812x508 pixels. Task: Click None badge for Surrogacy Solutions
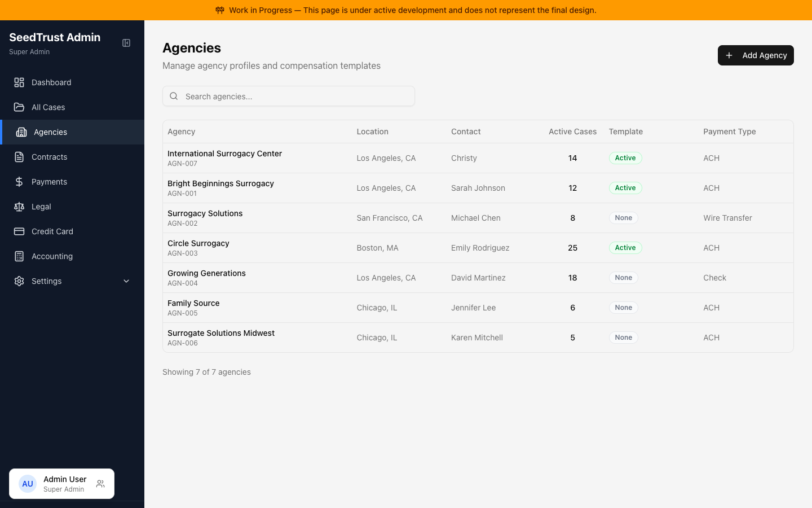[623, 218]
